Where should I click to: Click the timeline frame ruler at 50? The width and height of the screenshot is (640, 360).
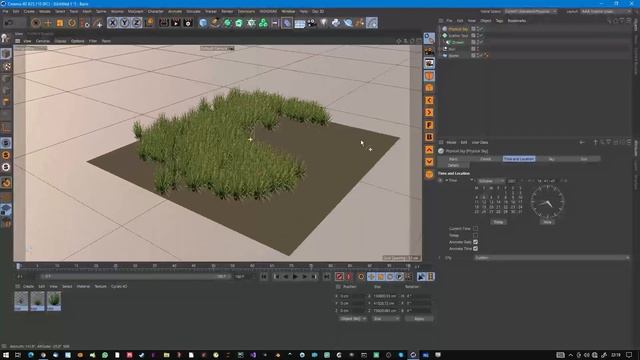coord(213,266)
